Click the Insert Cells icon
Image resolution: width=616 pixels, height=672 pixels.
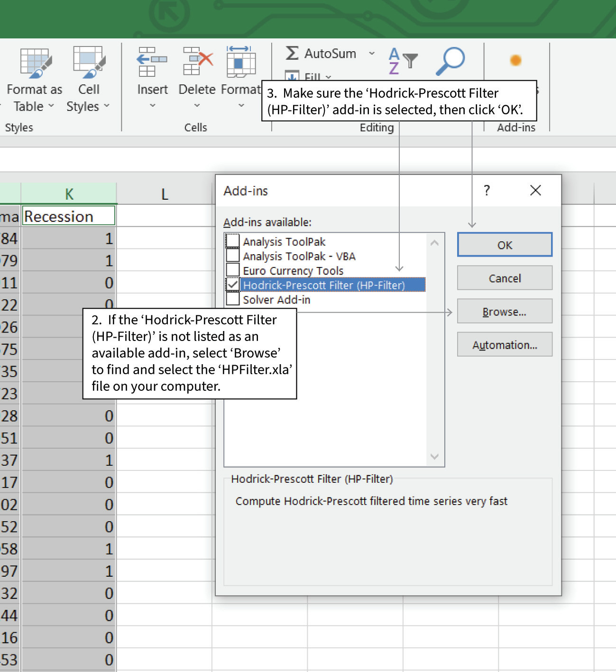(151, 62)
